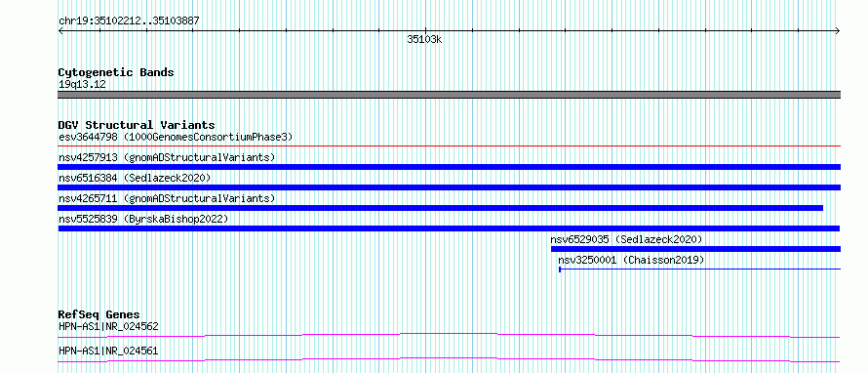
Task: Open the nsv5525839 ByrskaBishop2022 variant bar
Action: 449,228
